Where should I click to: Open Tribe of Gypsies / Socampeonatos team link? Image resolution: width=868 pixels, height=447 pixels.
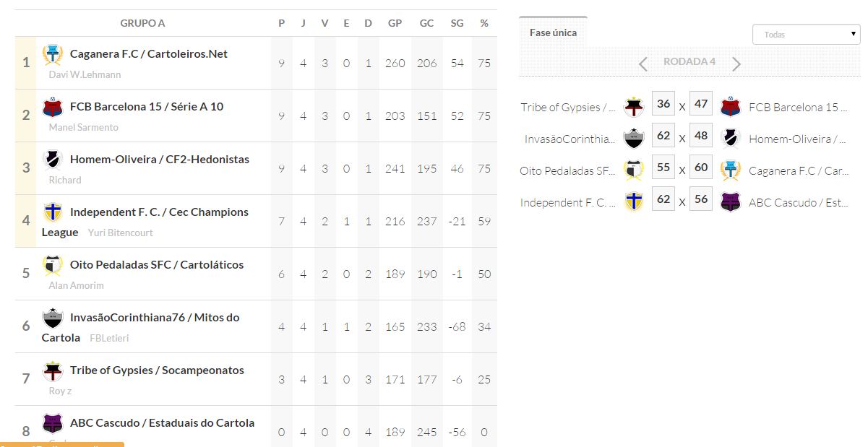tap(157, 370)
